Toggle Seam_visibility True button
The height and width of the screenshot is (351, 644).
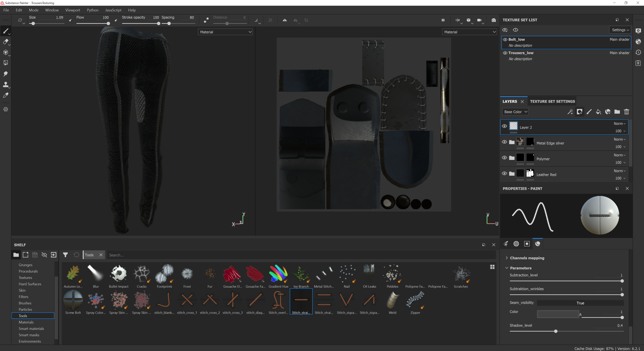pyautogui.click(x=580, y=303)
